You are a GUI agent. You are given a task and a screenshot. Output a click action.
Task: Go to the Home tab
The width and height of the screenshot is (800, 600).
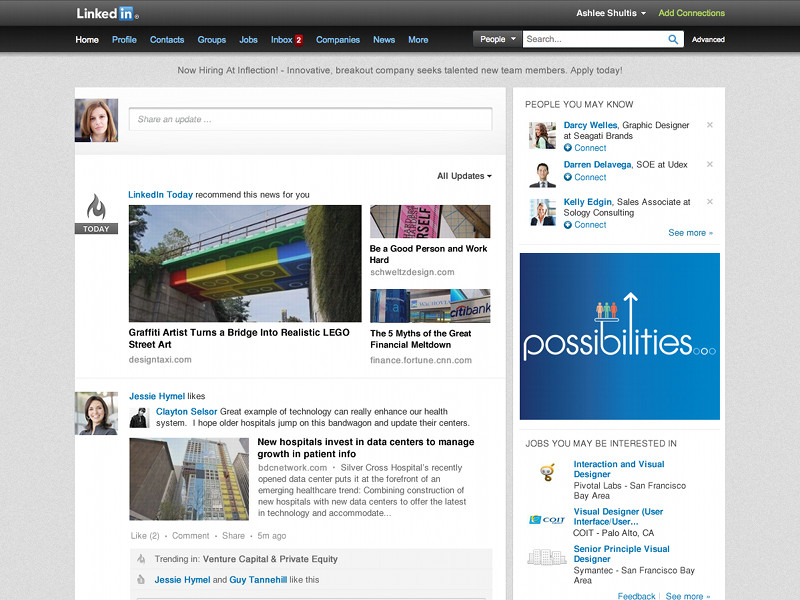pos(87,40)
